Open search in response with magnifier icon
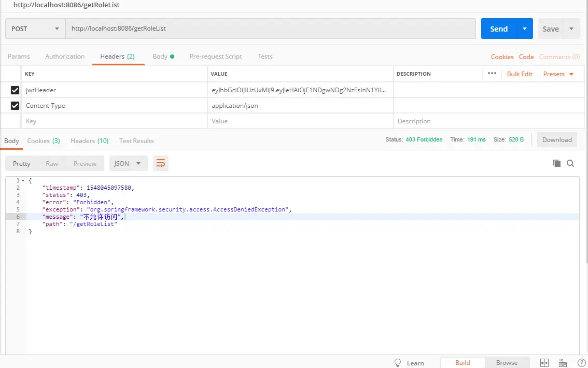Screen dimensions: 588x368 pyautogui.click(x=570, y=163)
